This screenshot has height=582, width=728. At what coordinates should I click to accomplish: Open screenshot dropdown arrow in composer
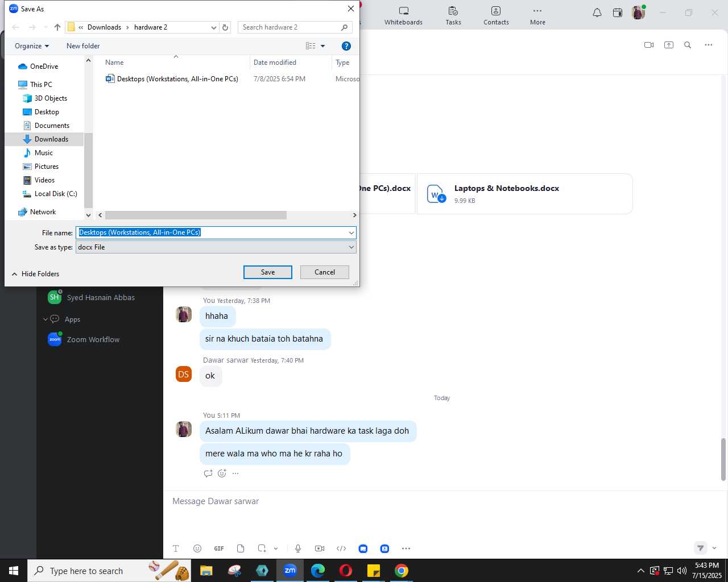click(276, 548)
